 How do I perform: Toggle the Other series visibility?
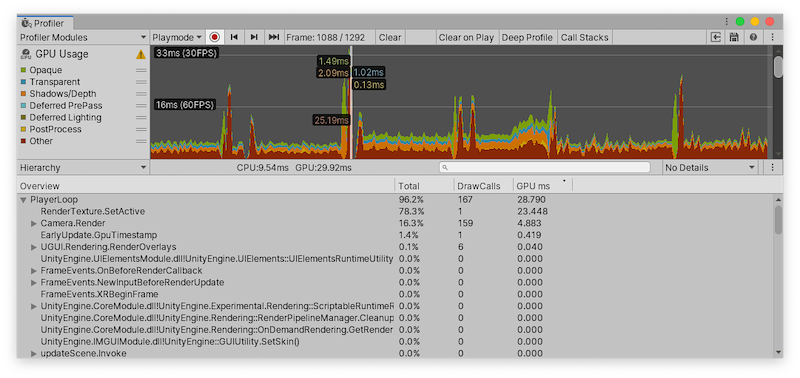23,141
